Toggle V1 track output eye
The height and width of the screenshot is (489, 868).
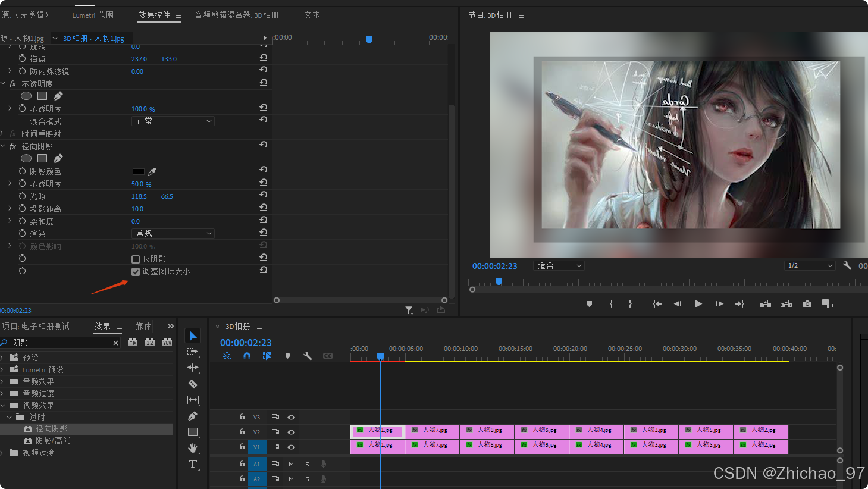point(291,447)
